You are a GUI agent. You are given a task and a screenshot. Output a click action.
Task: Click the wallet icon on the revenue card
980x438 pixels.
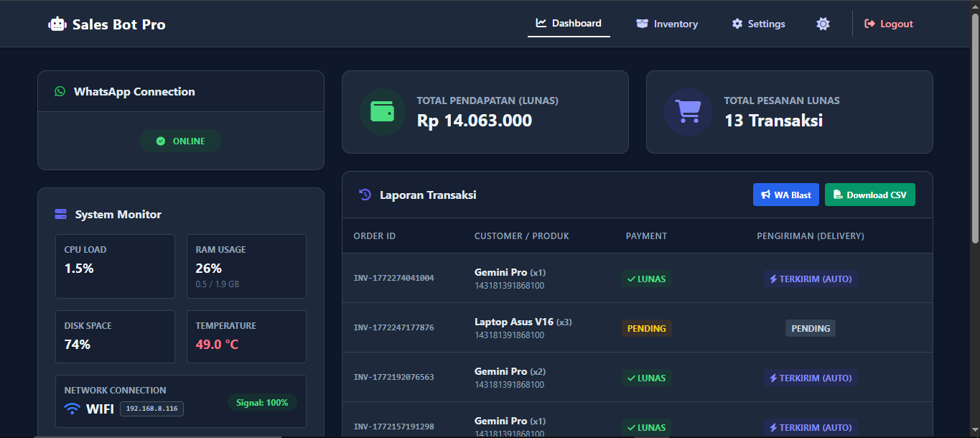(383, 112)
